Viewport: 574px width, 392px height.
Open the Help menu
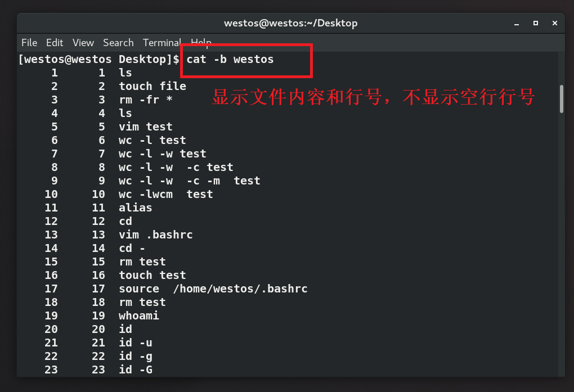(x=201, y=42)
